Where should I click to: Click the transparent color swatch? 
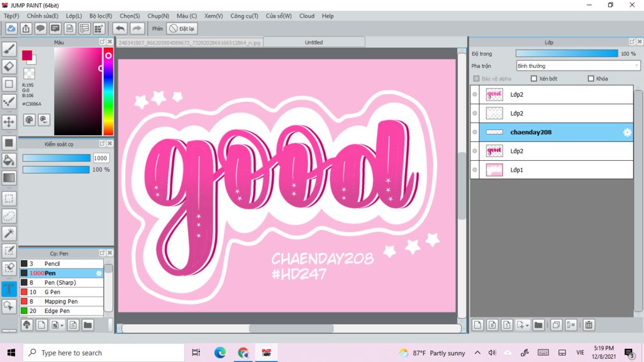point(29,74)
